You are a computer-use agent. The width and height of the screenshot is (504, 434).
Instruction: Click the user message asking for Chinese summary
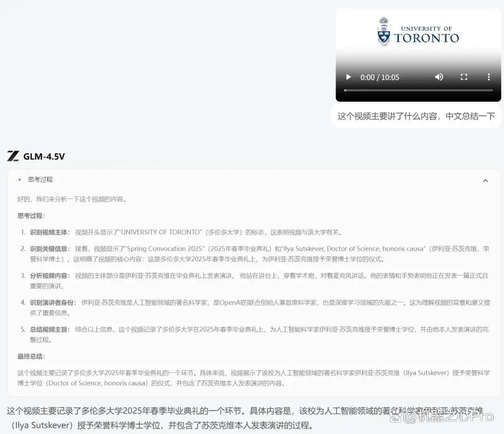[x=416, y=116]
